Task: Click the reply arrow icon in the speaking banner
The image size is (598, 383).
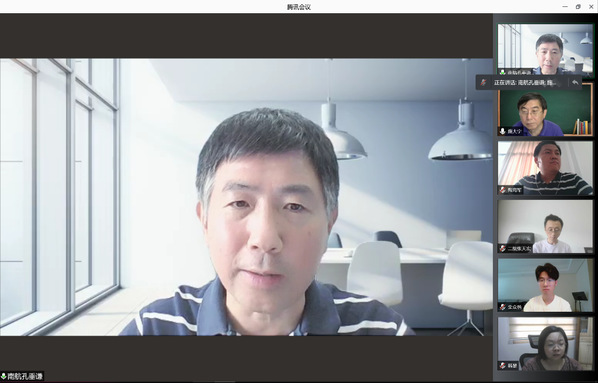Action: [x=575, y=82]
